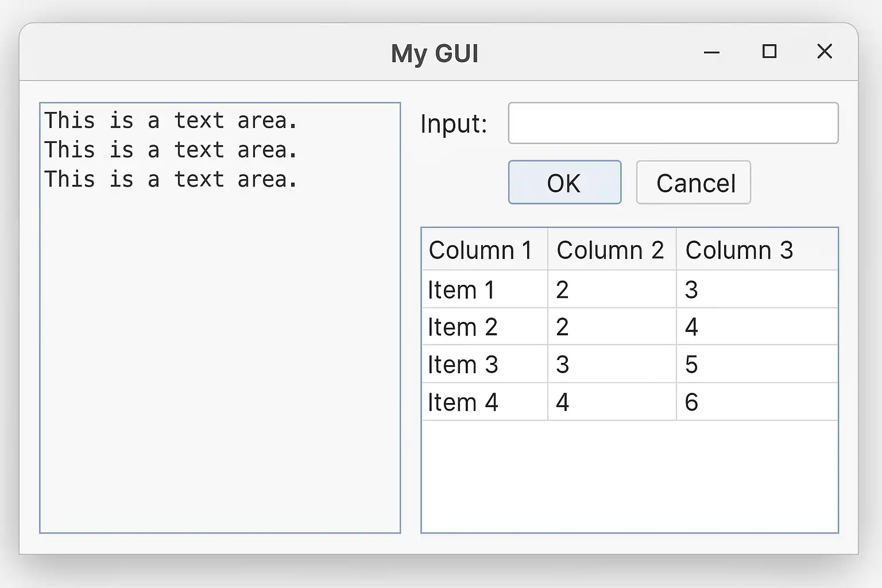Click the Column 2 header

pyautogui.click(x=610, y=250)
